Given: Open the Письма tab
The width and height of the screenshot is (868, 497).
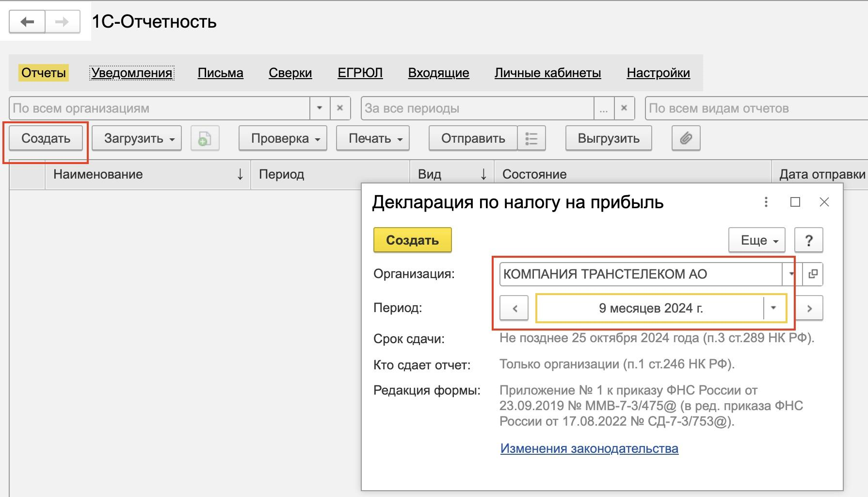Looking at the screenshot, I should pos(221,73).
